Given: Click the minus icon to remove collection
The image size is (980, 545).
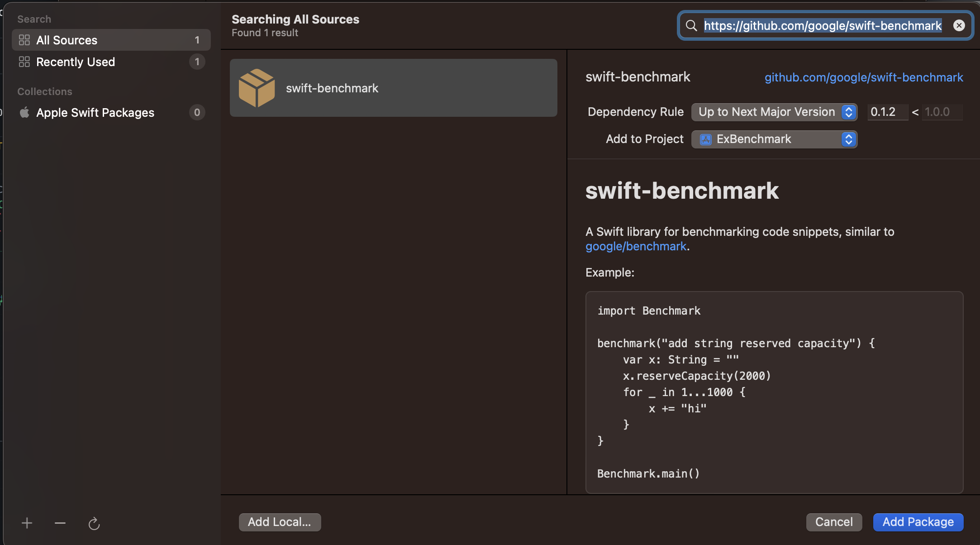Looking at the screenshot, I should coord(60,523).
